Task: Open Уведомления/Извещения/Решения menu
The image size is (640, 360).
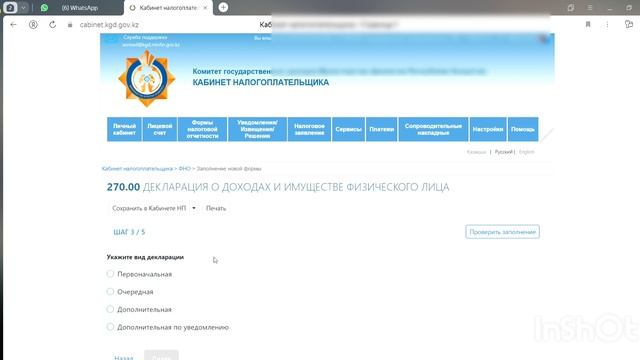Action: point(257,129)
